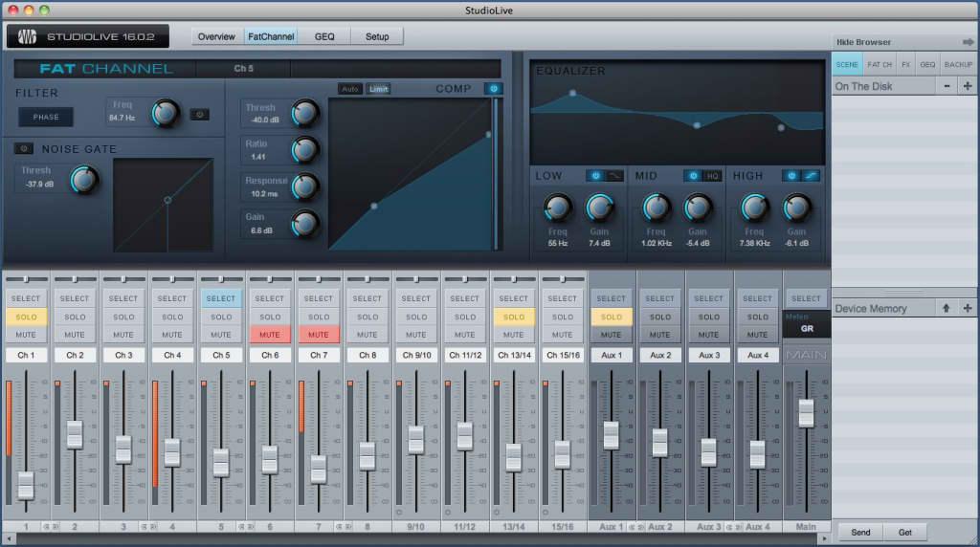
Task: Click the minus icon beside On The Disk
Action: click(947, 86)
